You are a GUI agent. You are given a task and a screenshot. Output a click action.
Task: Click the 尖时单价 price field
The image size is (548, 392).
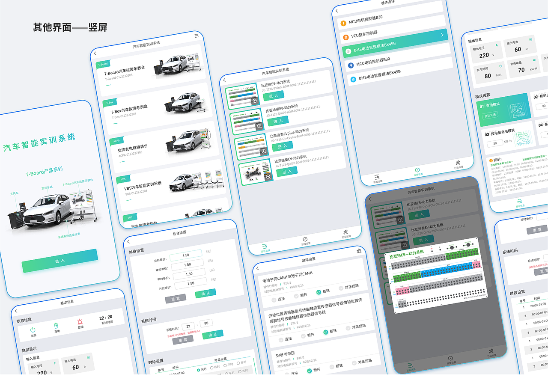click(186, 255)
